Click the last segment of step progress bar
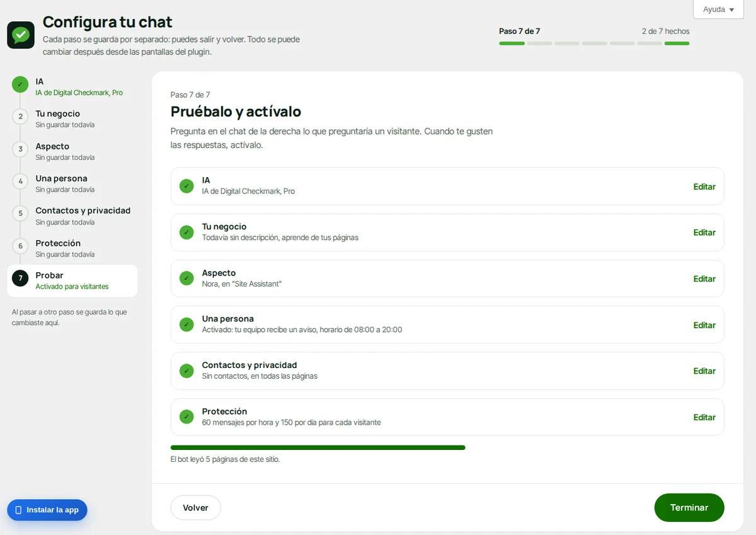The image size is (756, 535). click(677, 43)
